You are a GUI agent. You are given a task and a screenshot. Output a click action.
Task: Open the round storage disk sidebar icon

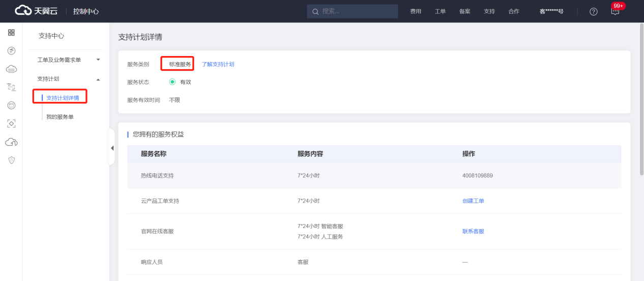coord(11,105)
